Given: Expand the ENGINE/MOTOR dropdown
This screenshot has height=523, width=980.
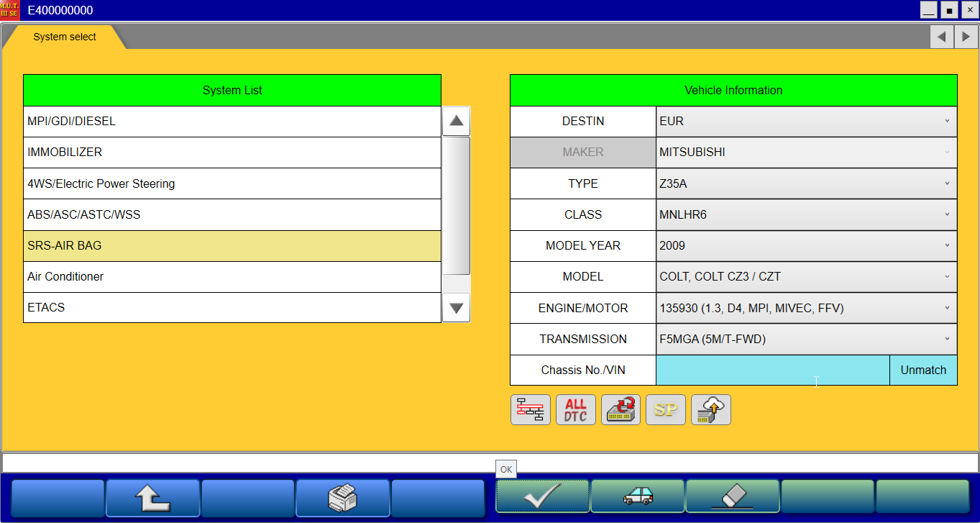Looking at the screenshot, I should (806, 309).
